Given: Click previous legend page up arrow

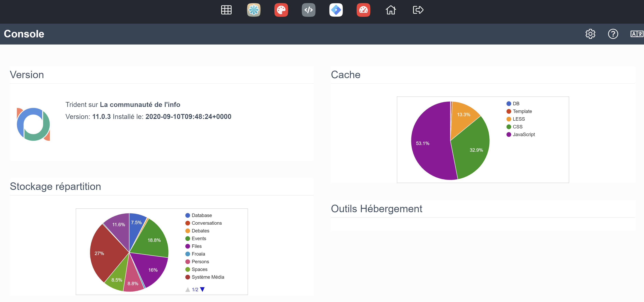Looking at the screenshot, I should point(187,289).
